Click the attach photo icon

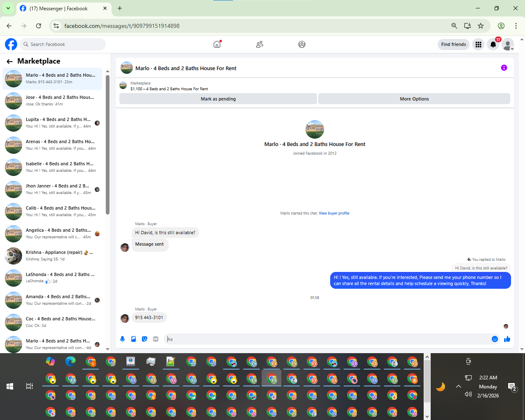[133, 339]
